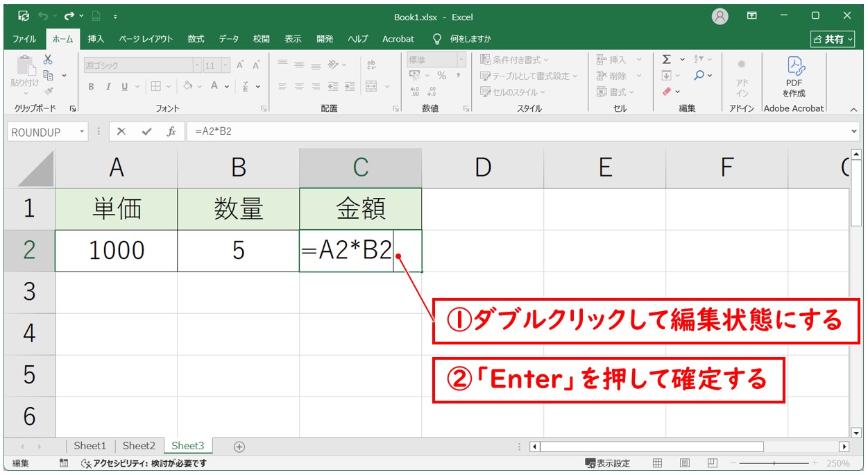
Task: Click 表示設定 in the status bar
Action: [x=608, y=463]
